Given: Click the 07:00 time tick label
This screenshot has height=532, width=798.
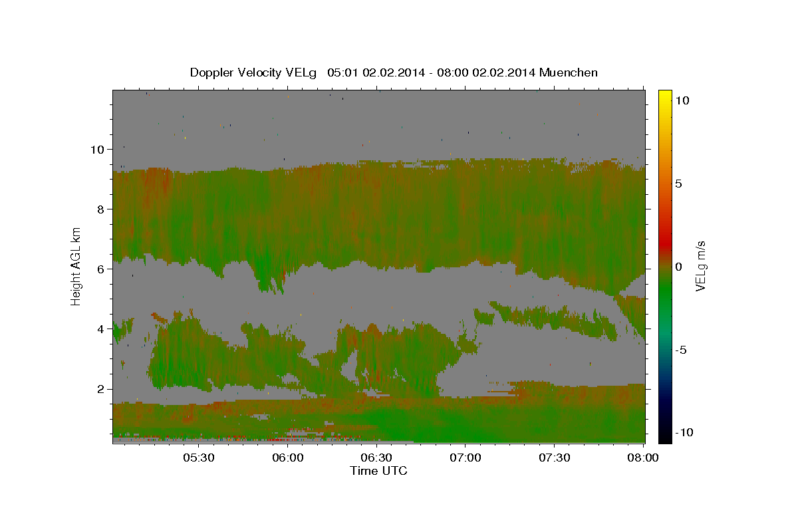Looking at the screenshot, I should point(465,458).
